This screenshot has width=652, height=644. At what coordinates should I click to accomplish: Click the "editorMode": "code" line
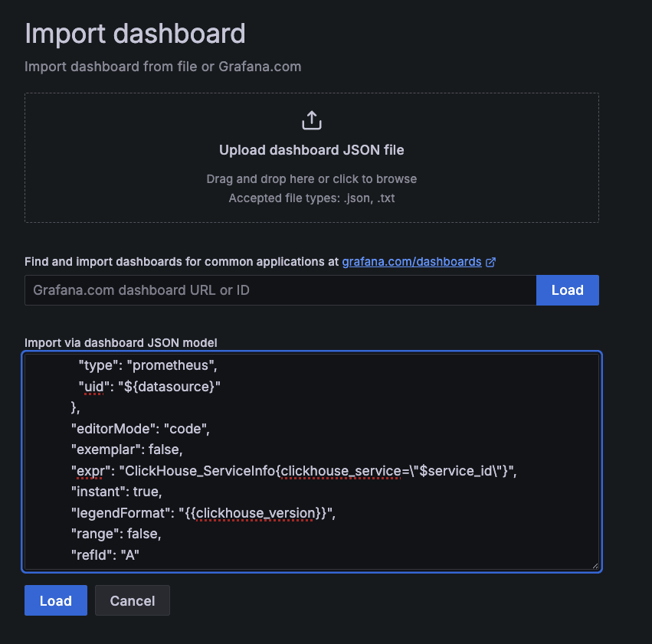pos(140,429)
